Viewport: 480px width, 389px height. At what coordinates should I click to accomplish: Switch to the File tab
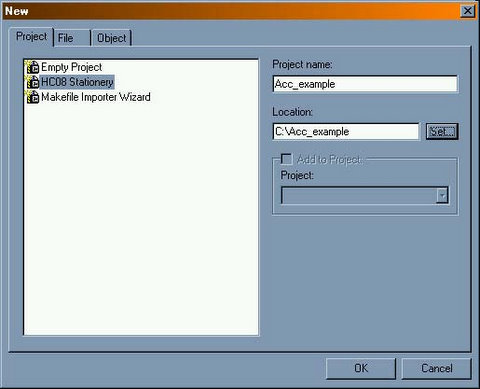pyautogui.click(x=72, y=38)
